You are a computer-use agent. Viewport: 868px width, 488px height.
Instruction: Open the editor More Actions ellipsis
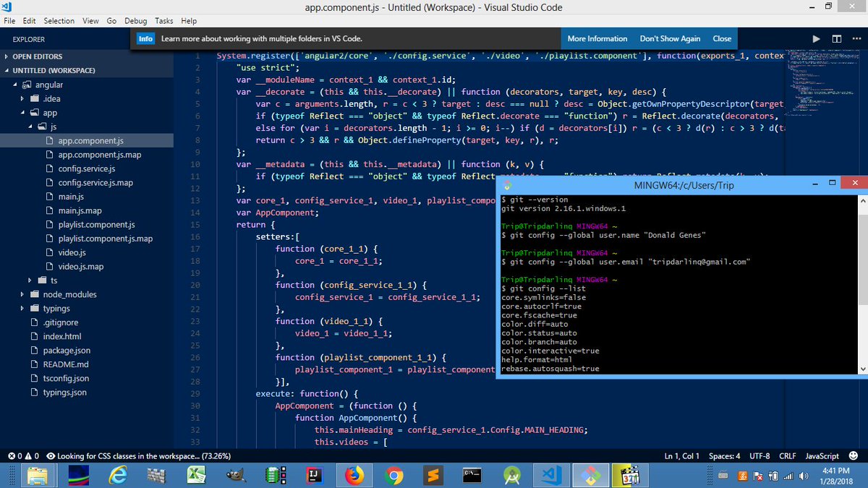point(856,39)
